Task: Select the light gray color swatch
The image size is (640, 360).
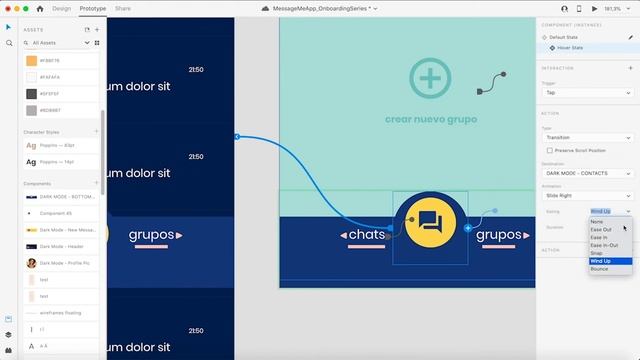Action: click(31, 110)
